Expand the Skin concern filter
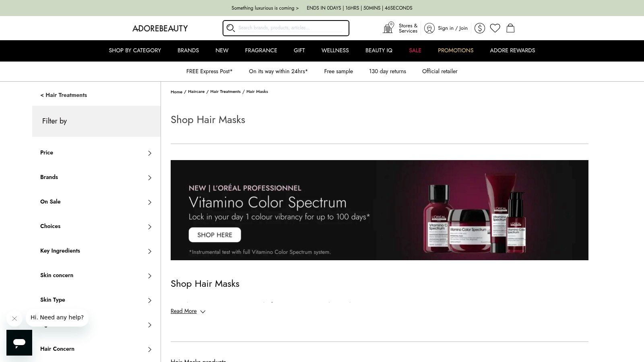 96,276
